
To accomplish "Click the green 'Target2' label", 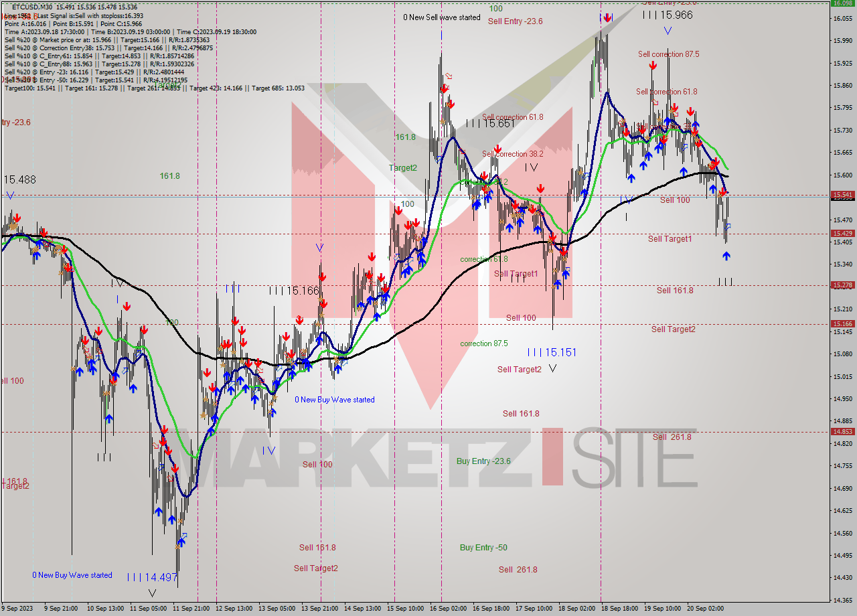I will [403, 168].
